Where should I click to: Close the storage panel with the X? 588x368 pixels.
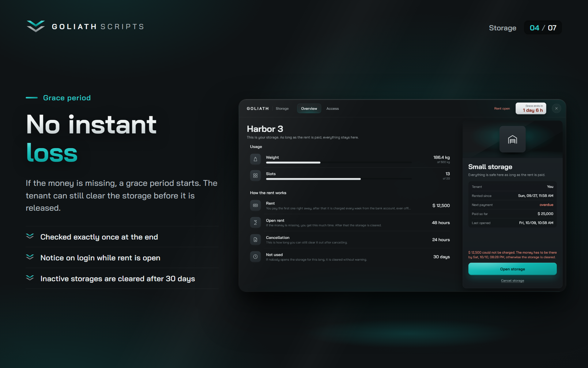(556, 108)
